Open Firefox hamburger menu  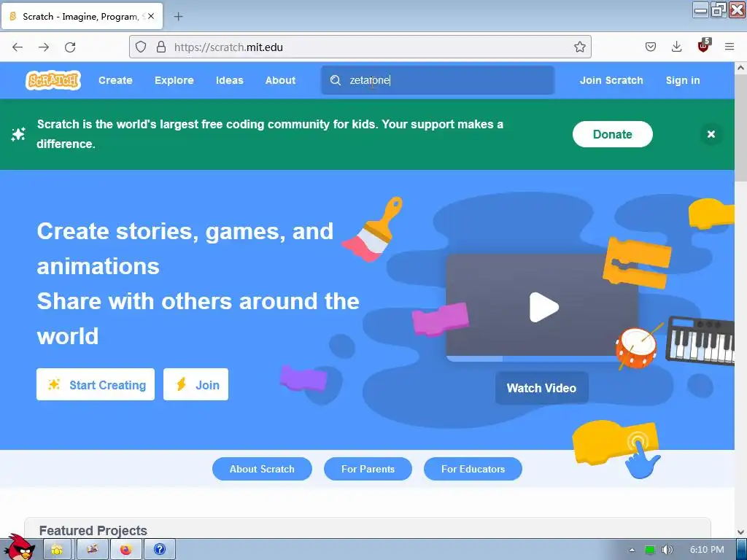click(729, 47)
